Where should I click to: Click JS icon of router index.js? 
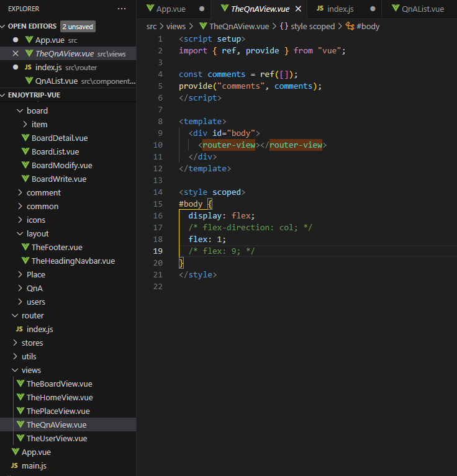pos(19,329)
